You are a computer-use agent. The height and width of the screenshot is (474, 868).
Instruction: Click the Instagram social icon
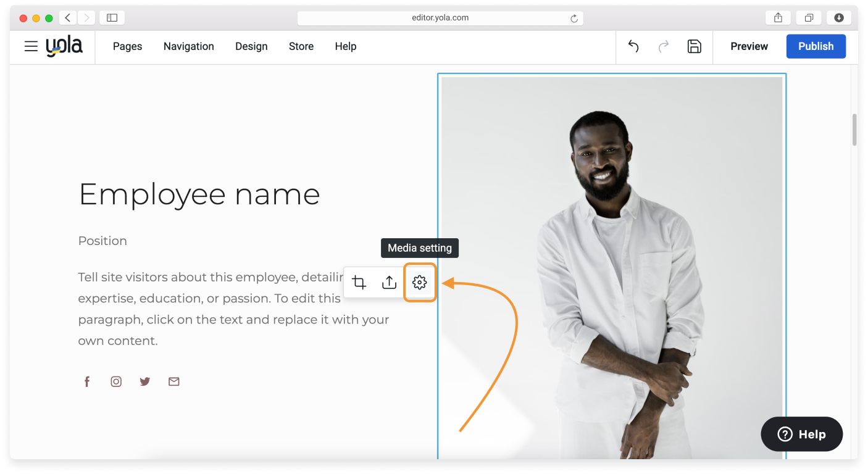(116, 381)
